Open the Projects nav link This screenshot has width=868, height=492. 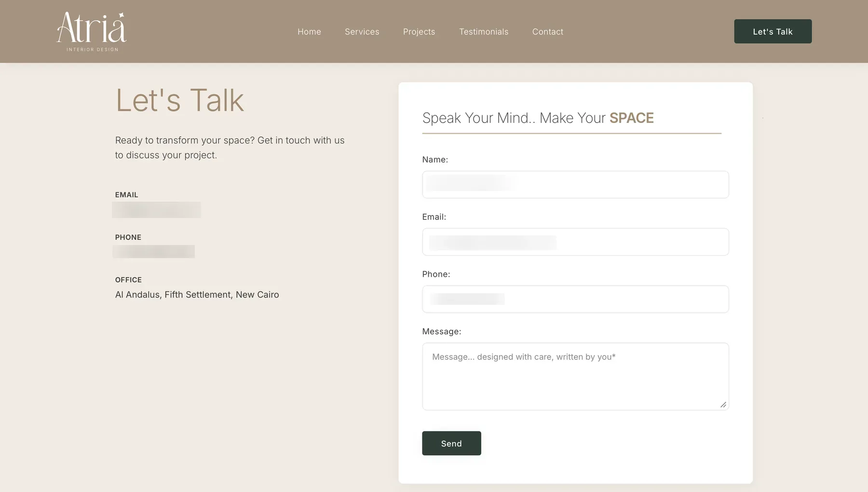[x=419, y=32]
